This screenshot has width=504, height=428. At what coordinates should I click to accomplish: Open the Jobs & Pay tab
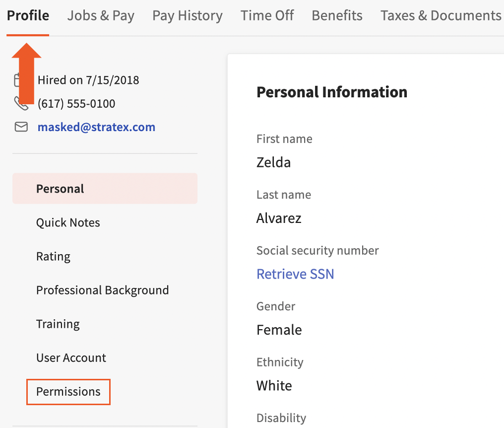point(101,15)
